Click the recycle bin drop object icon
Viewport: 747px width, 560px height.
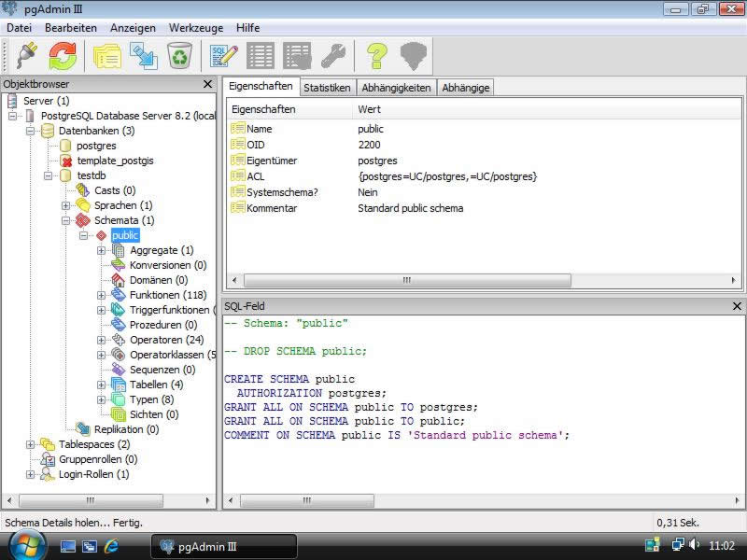point(179,56)
